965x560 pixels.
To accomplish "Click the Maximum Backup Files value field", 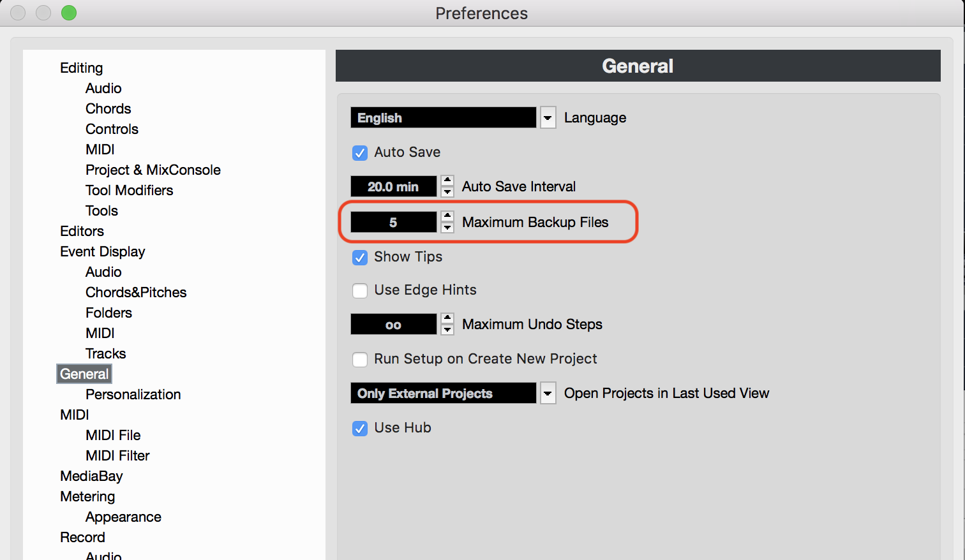I will pyautogui.click(x=393, y=222).
